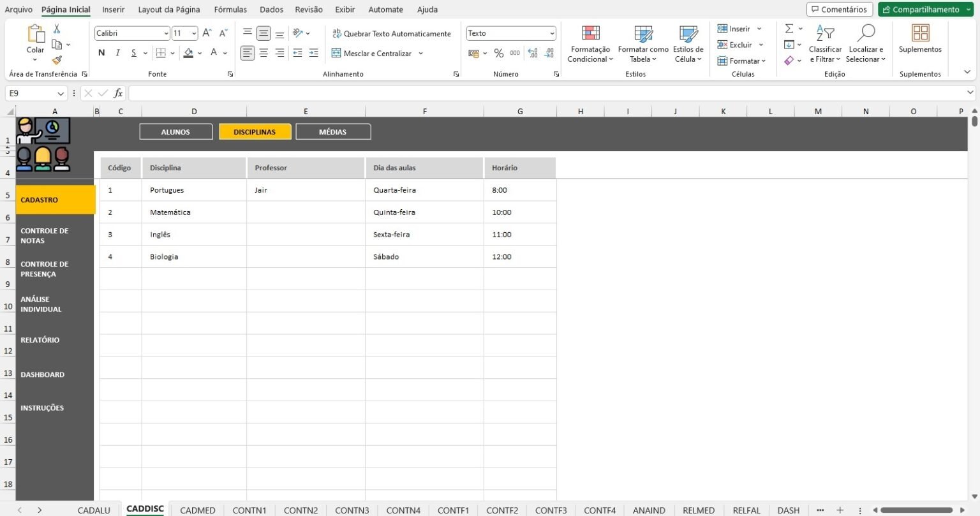Open Formatação Condicional icon
The image size is (980, 516).
pos(591,33)
